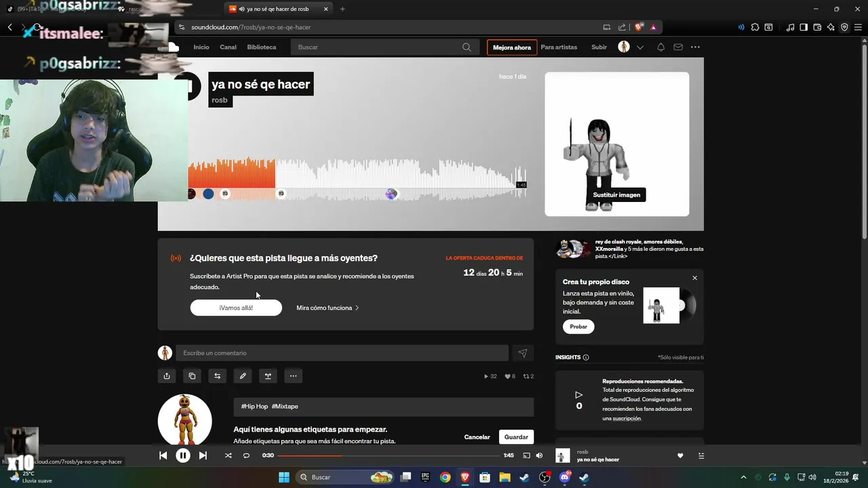Pause the currently playing track
Screen dimensions: 868x488
click(183, 455)
